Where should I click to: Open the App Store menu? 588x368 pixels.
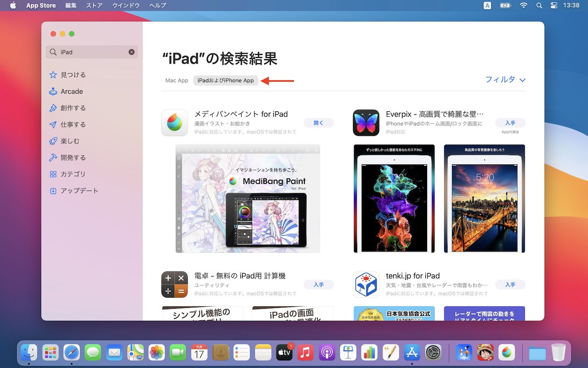[x=41, y=5]
